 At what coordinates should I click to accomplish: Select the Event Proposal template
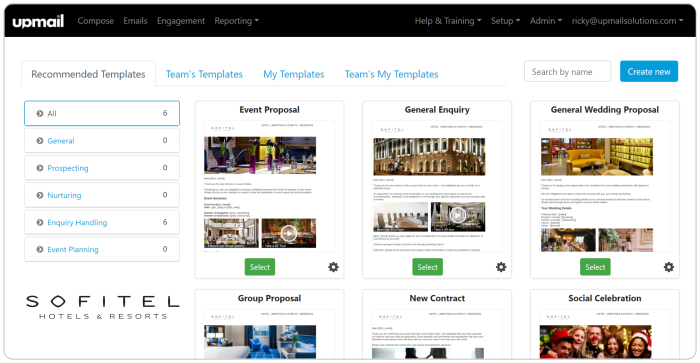[260, 267]
